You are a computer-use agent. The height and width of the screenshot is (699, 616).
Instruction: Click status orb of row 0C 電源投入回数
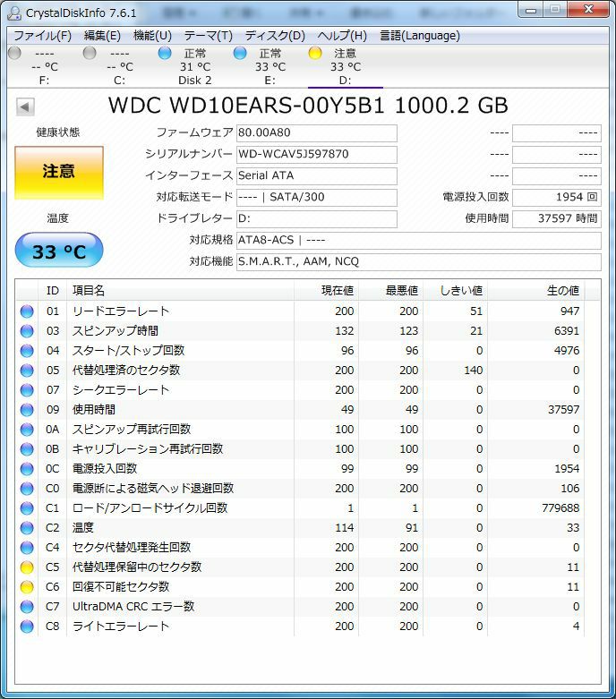pos(27,468)
